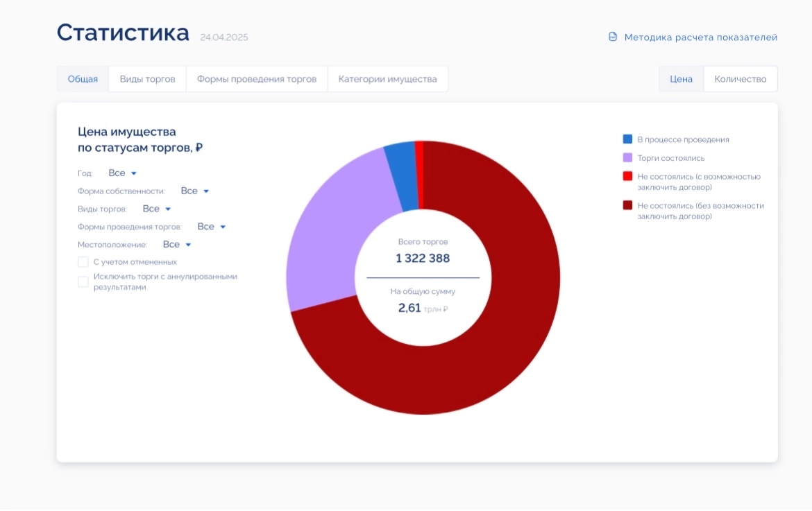
Task: Click the bright red legend square for Не состоялись
Action: coord(627,177)
